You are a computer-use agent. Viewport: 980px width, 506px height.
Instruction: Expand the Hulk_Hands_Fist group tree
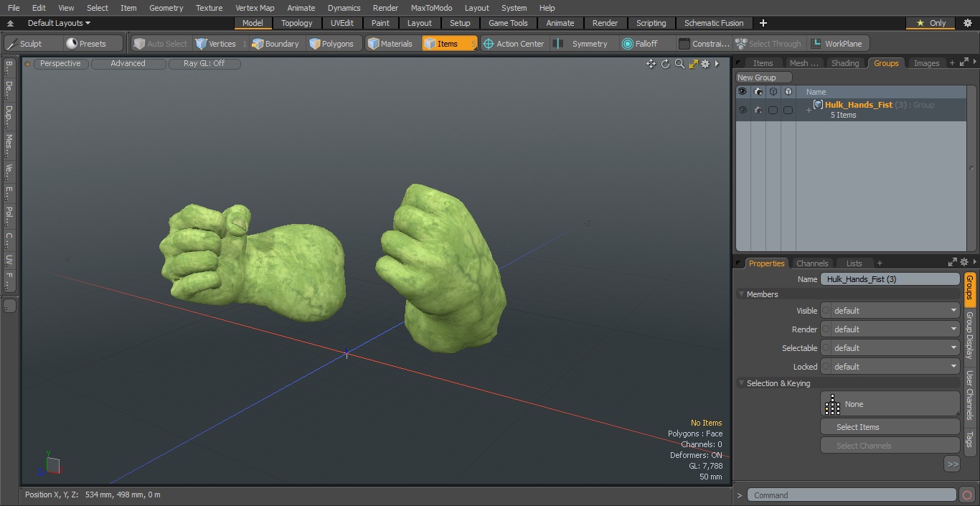pos(809,110)
